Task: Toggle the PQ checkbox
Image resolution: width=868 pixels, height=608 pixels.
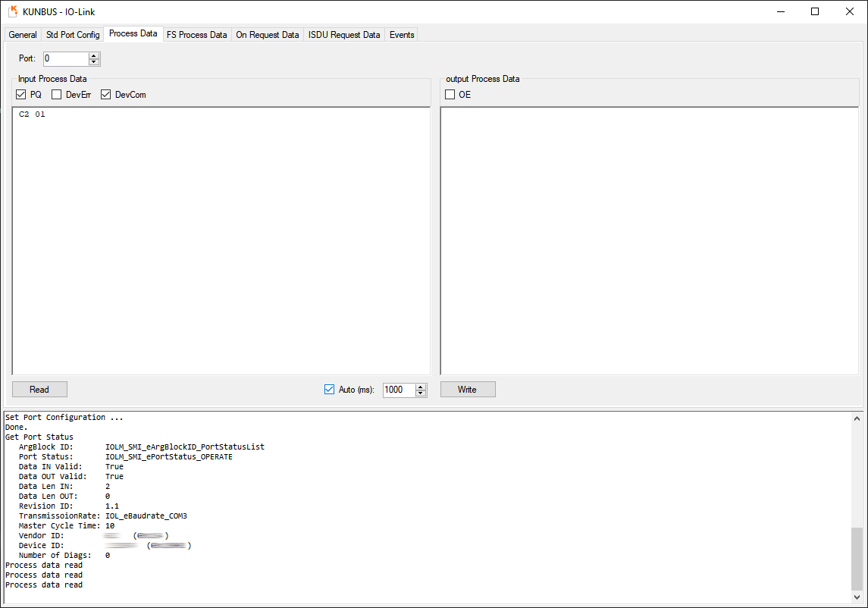Action: (x=21, y=95)
